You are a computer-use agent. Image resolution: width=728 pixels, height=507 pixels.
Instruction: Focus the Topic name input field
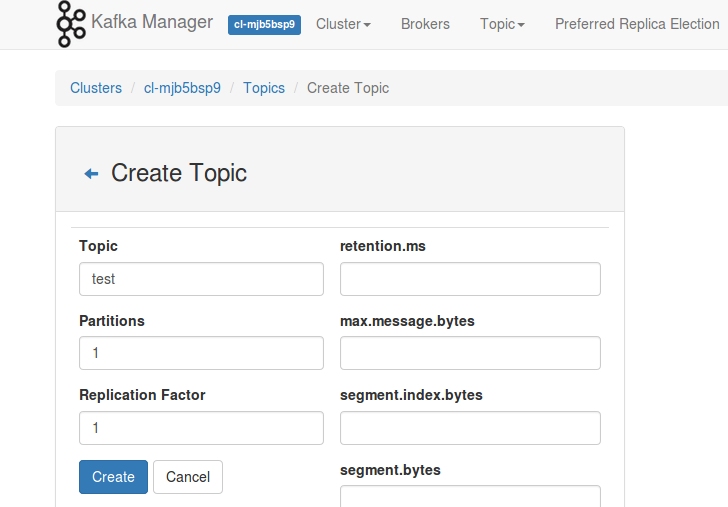[201, 279]
